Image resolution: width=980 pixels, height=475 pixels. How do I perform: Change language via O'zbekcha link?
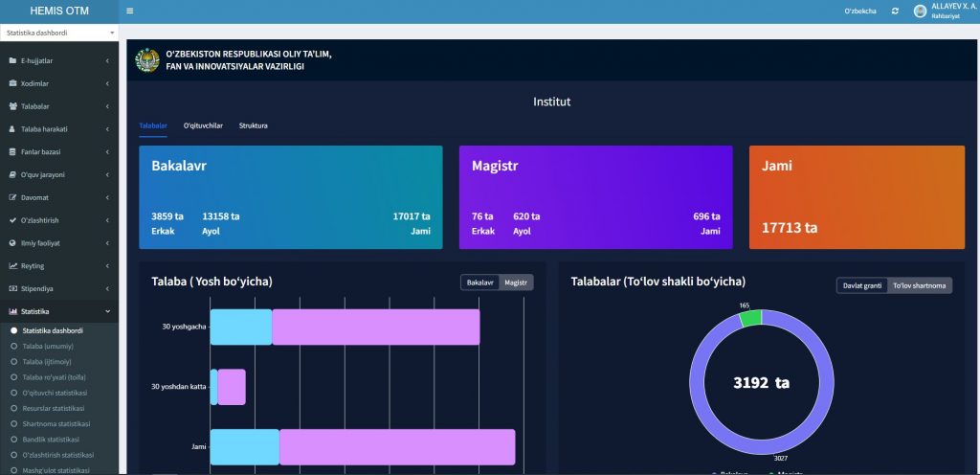point(859,11)
